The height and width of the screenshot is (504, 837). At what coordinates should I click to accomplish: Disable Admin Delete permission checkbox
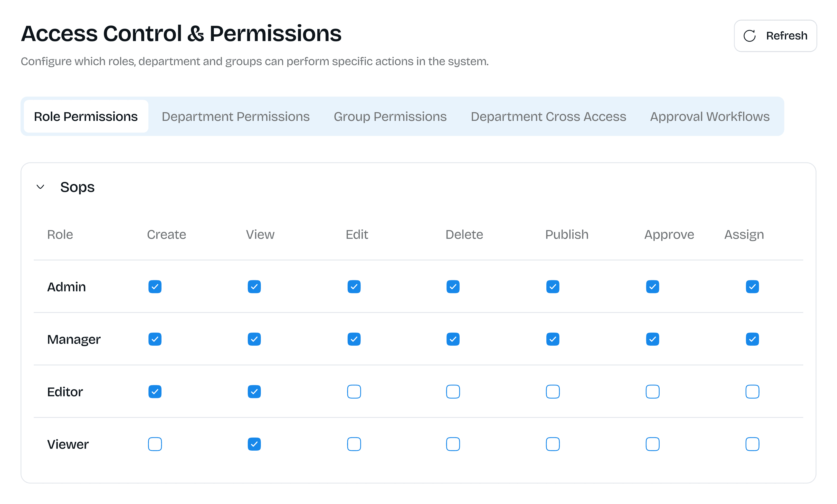point(453,287)
